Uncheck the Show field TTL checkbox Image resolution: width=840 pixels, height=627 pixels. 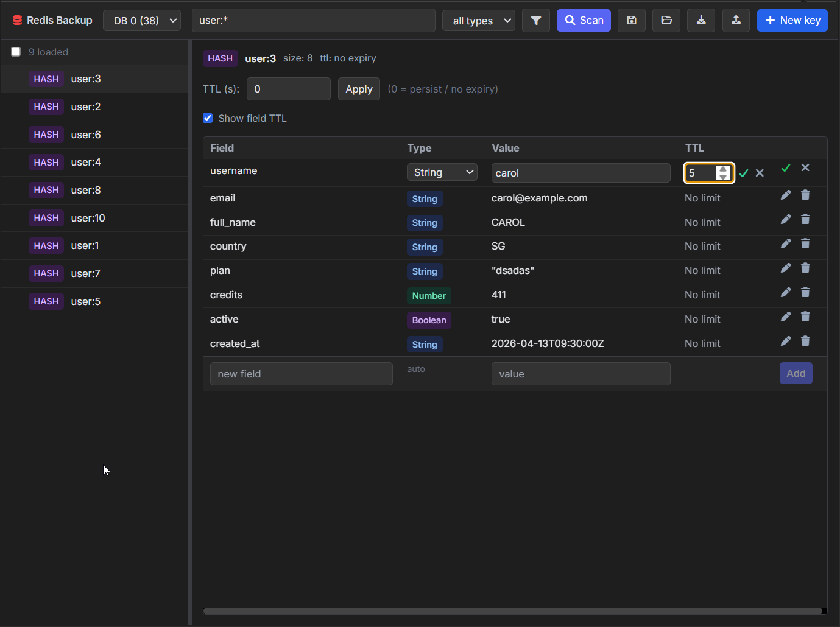tap(208, 118)
